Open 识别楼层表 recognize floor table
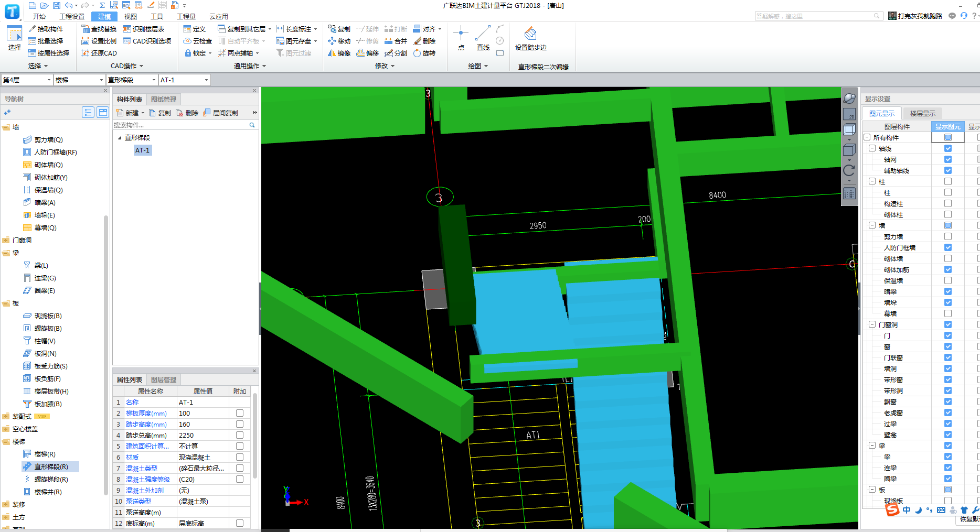The height and width of the screenshot is (532, 980). 143,29
